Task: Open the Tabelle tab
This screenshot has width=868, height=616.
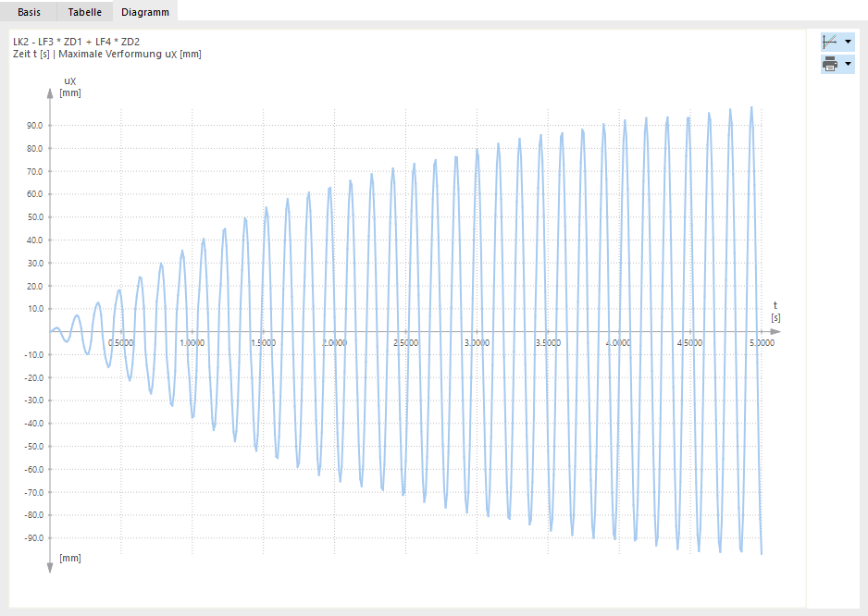Action: (85, 12)
